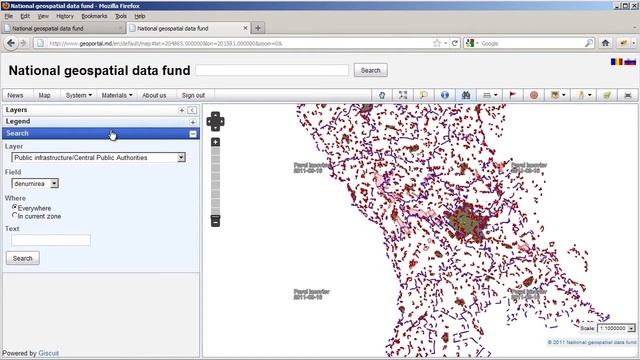640x360 pixels.
Task: Open the Firefox Tools menu
Action: pos(121,16)
